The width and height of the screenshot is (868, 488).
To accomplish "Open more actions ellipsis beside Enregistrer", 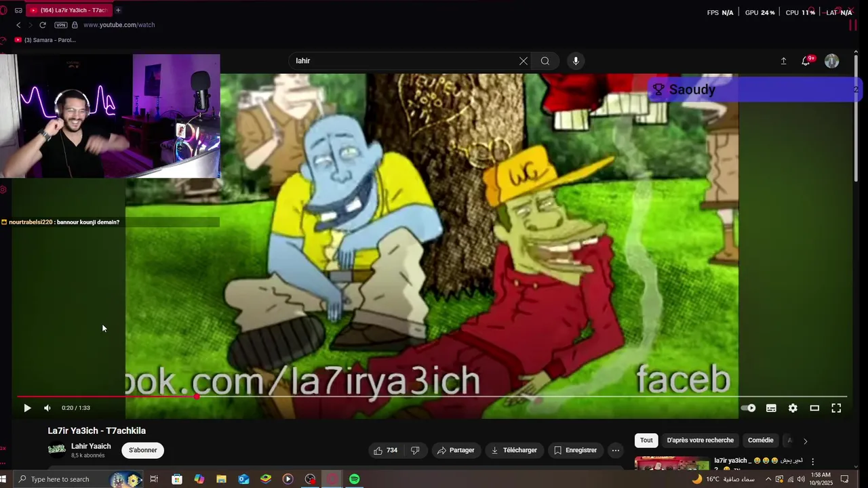I will 615,450.
